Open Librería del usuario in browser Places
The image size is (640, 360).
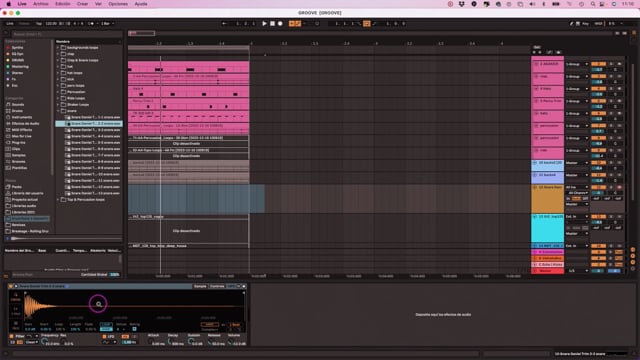[x=27, y=193]
